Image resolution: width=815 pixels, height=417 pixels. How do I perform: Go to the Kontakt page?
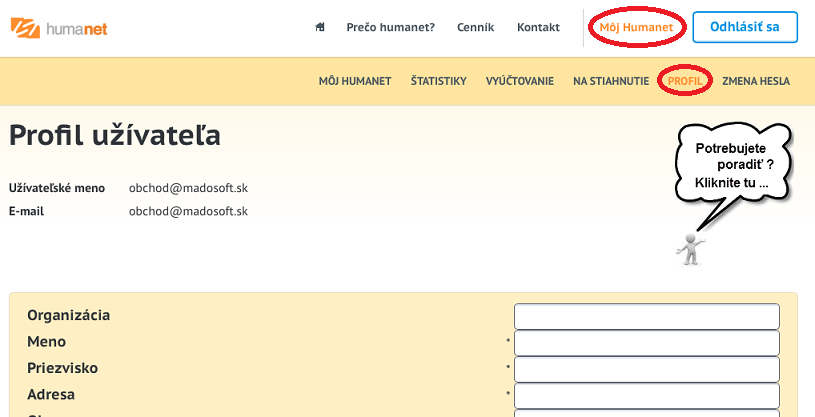tap(538, 27)
